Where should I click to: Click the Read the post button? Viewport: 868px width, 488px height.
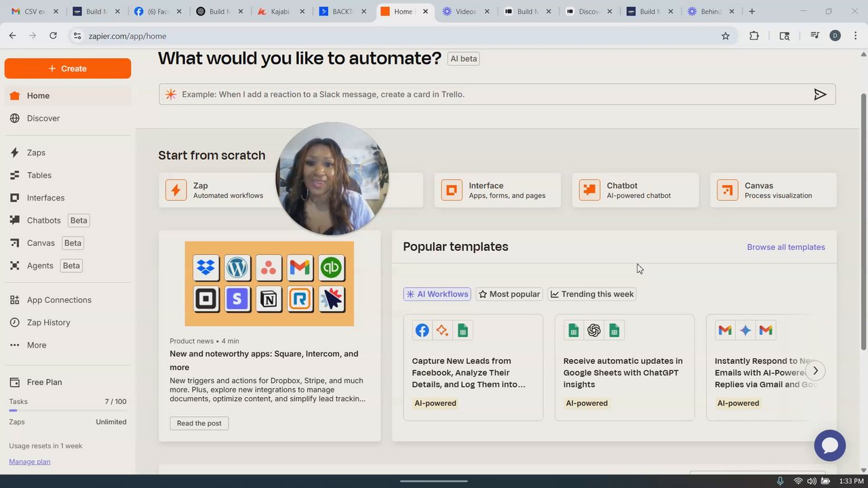(199, 424)
